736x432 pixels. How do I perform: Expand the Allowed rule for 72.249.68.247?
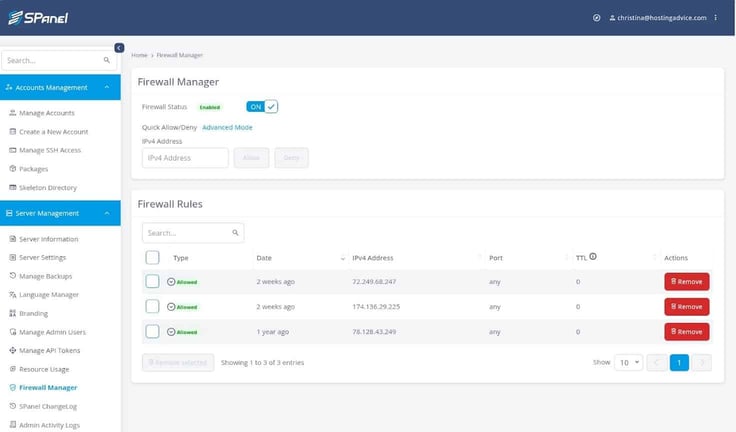(x=171, y=282)
